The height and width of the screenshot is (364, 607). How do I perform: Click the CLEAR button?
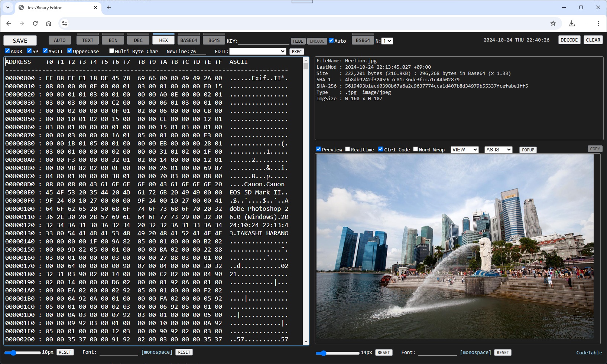pos(593,40)
